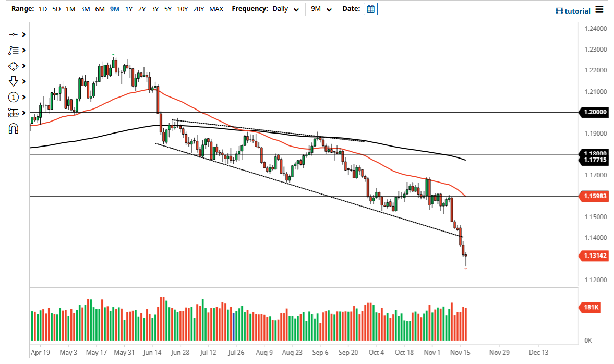Select the down arrow marker tool
Screen dimensions: 614x364
pos(13,81)
